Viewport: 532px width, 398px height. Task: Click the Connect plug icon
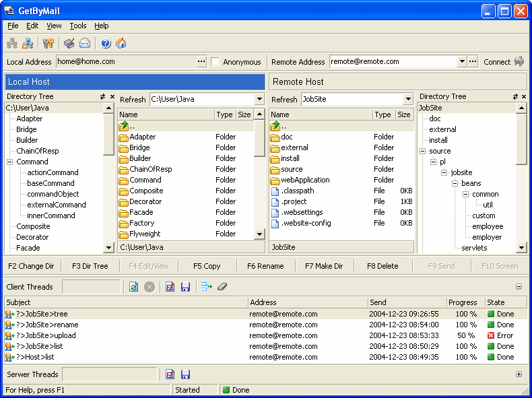(x=519, y=61)
